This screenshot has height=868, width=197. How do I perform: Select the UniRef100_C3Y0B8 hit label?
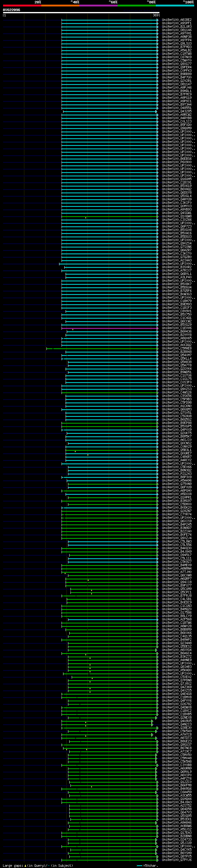pos(177,765)
